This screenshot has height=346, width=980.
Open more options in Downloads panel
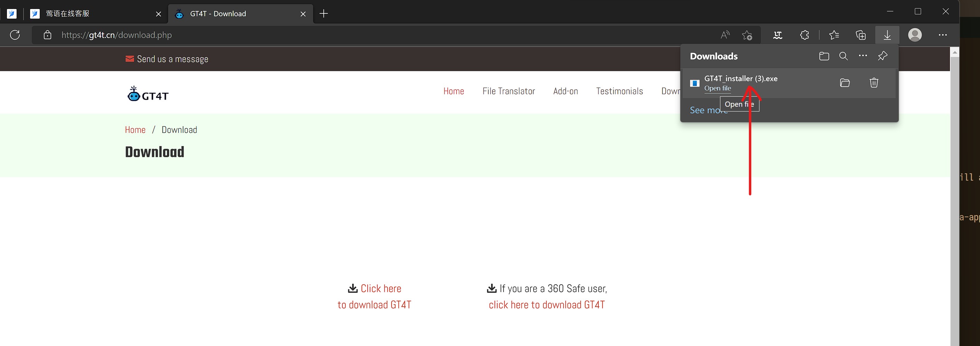pos(863,56)
